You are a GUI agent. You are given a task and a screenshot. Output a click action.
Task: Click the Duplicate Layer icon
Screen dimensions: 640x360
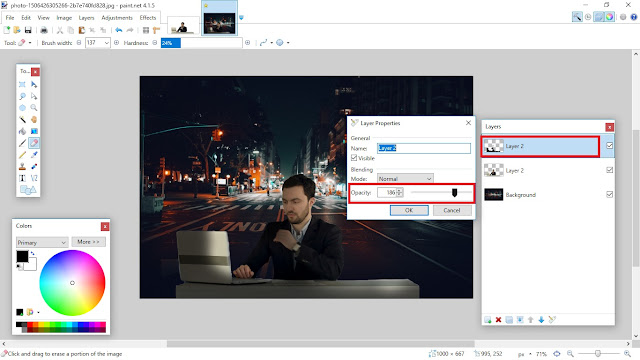coord(509,320)
